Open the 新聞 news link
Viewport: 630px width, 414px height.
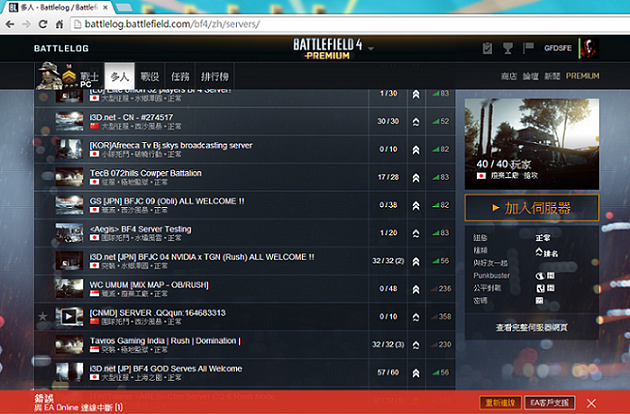pos(552,76)
